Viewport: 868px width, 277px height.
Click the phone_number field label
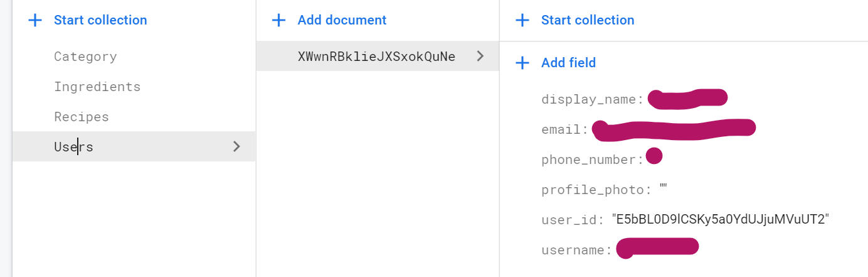(x=592, y=160)
